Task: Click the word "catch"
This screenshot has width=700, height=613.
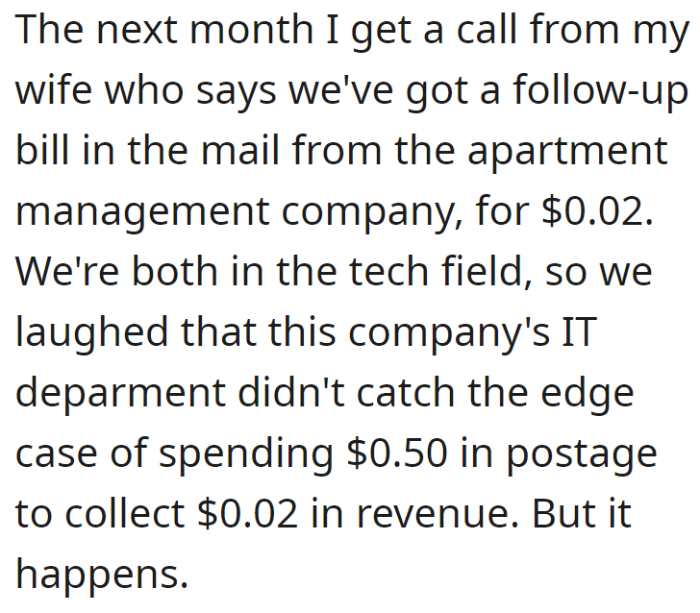Action: click(406, 393)
